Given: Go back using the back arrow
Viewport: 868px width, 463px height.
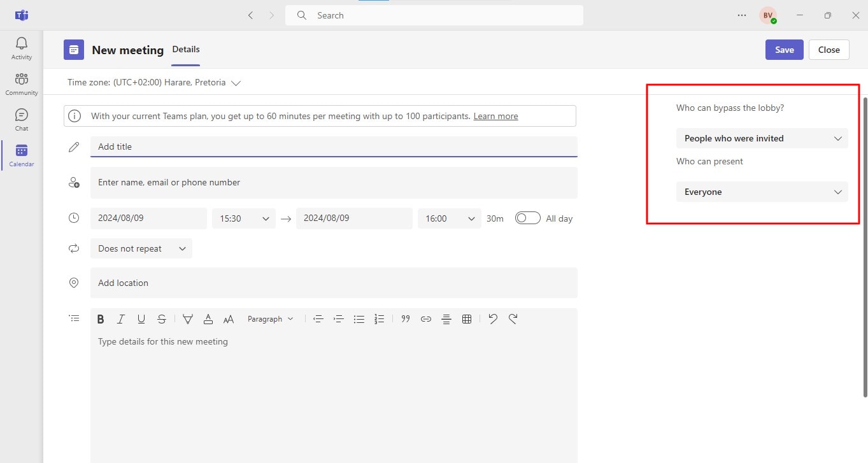Looking at the screenshot, I should coord(250,15).
